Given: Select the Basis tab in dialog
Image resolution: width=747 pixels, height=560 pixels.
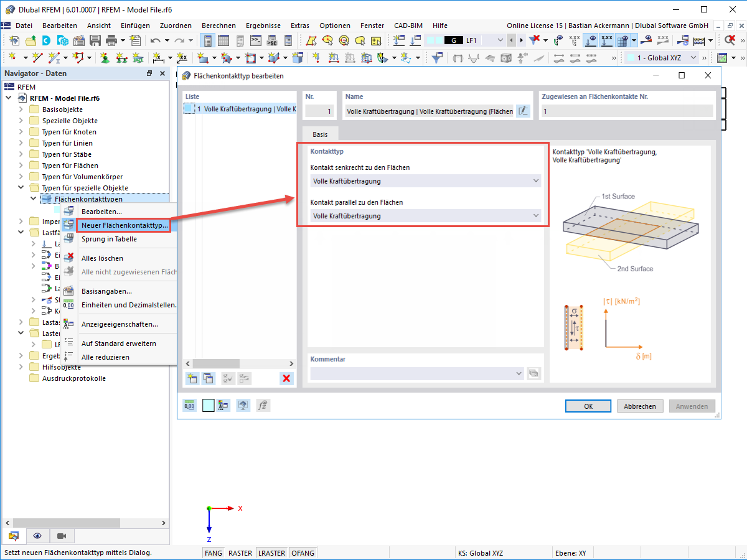Looking at the screenshot, I should [x=320, y=134].
